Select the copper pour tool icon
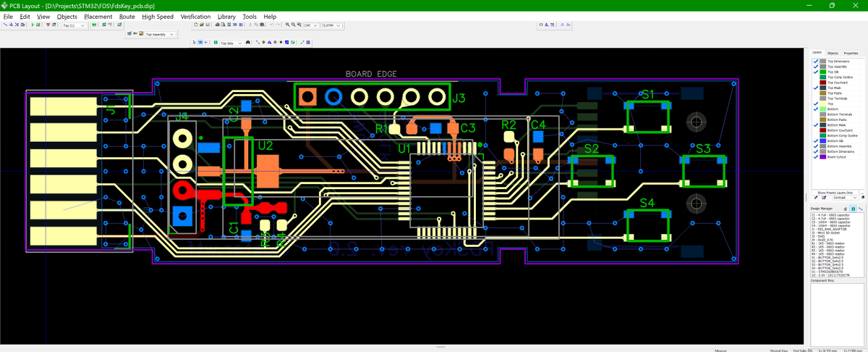868x352 pixels. tap(286, 43)
